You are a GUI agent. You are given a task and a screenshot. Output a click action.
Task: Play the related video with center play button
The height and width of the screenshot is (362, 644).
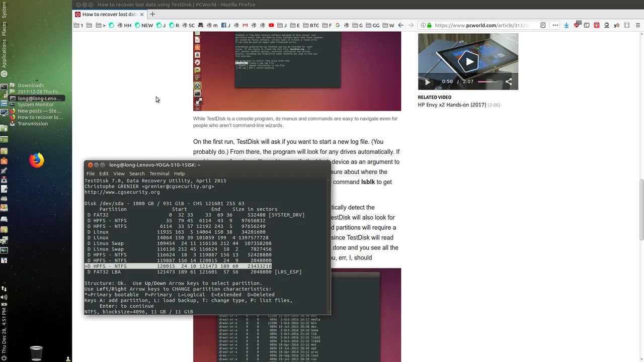pos(468,62)
